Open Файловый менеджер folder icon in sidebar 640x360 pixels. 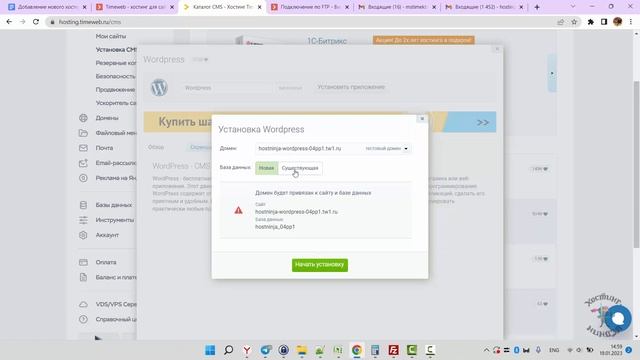pyautogui.click(x=83, y=133)
